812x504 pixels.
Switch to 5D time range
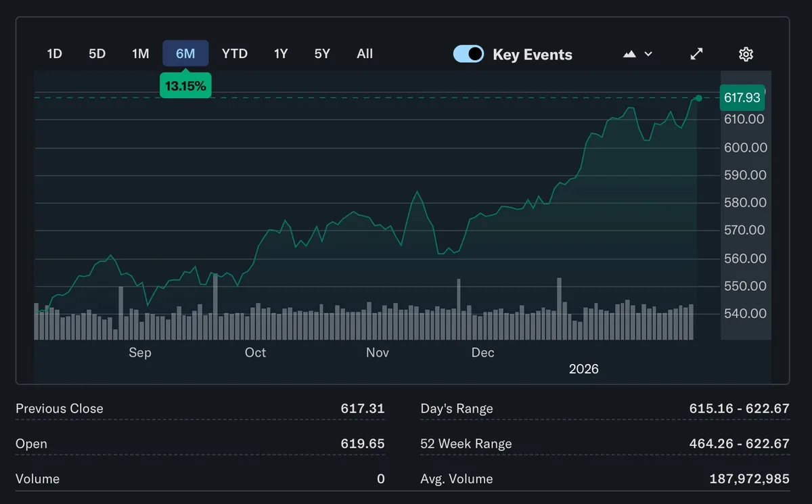[97, 53]
